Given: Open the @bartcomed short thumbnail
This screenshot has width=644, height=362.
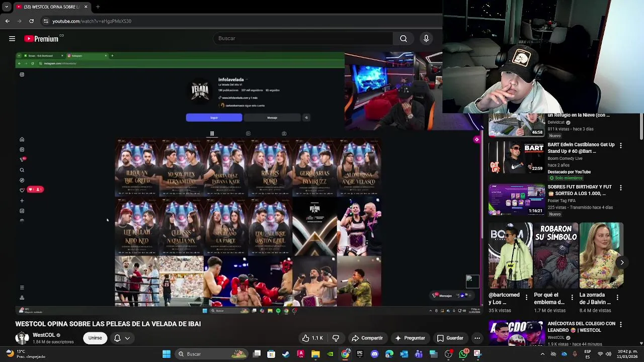Looking at the screenshot, I should pos(510,255).
